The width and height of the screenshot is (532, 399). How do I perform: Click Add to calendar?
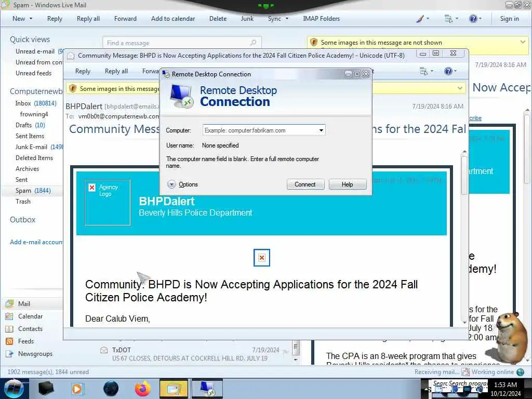click(173, 19)
